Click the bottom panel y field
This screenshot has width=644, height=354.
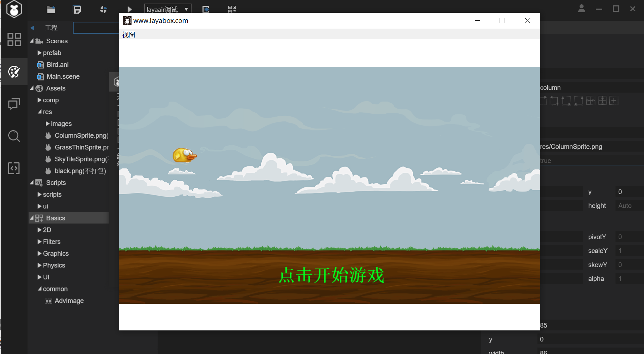[590, 339]
